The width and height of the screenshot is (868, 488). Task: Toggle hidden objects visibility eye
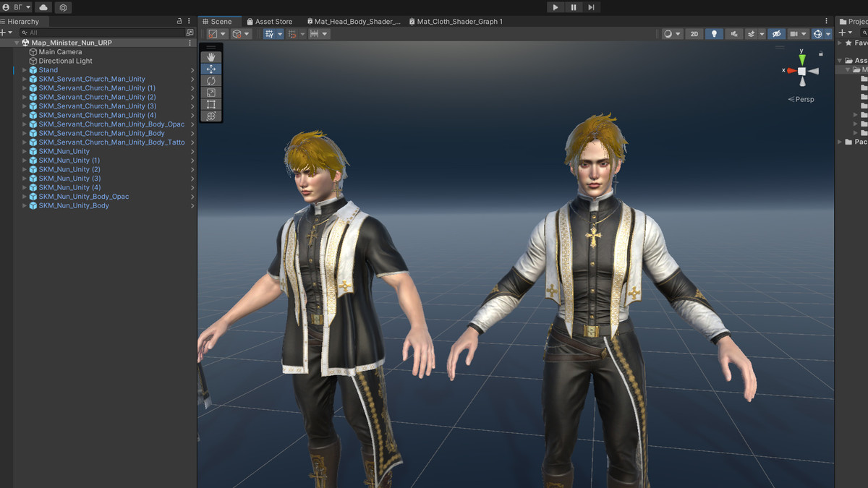click(776, 34)
